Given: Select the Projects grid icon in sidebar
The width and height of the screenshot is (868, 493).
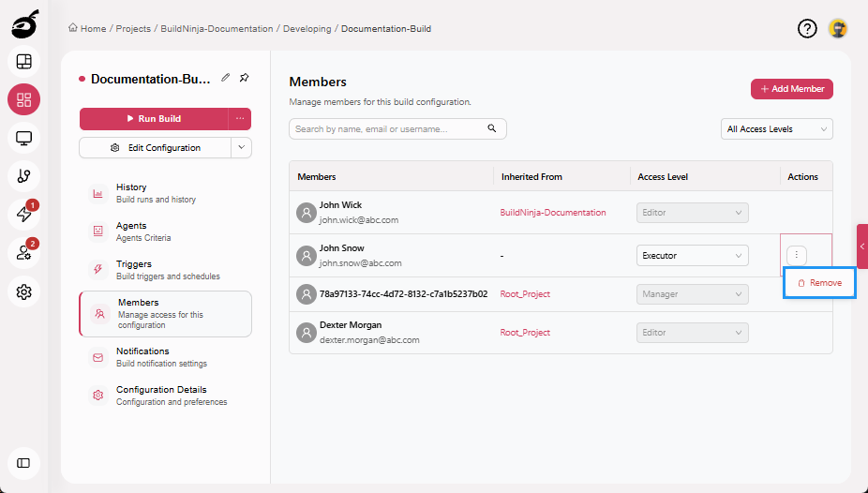Looking at the screenshot, I should (23, 99).
